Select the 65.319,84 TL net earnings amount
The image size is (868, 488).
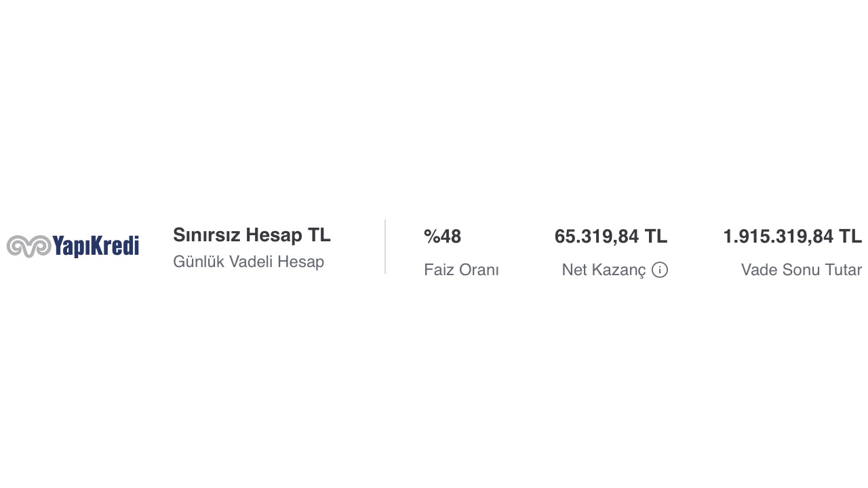click(611, 237)
